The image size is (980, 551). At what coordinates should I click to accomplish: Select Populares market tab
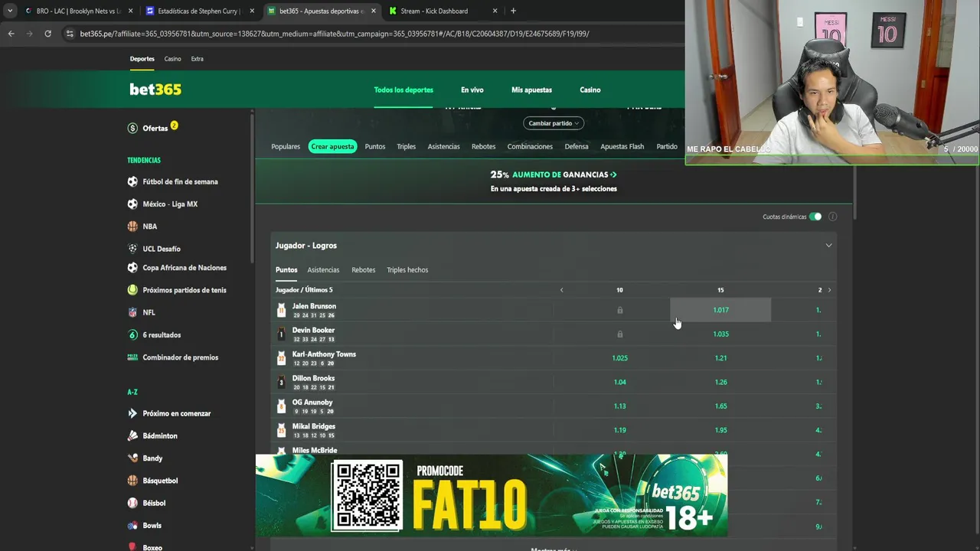coord(286,146)
